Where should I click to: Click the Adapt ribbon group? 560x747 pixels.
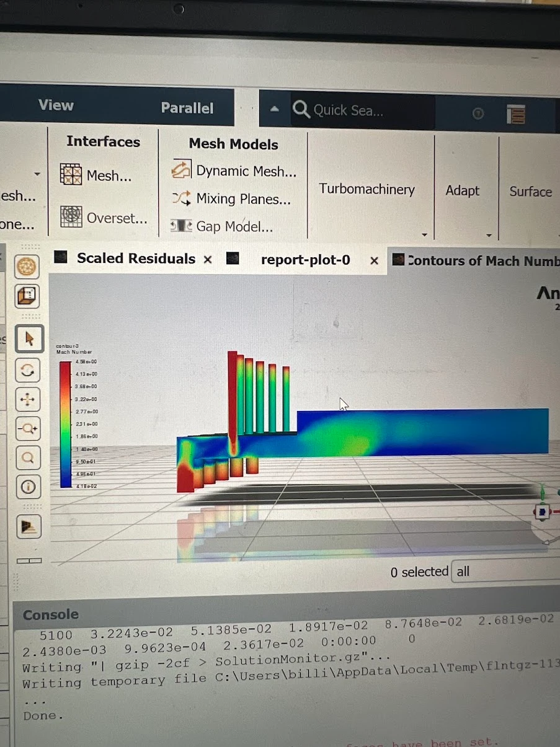tap(463, 190)
